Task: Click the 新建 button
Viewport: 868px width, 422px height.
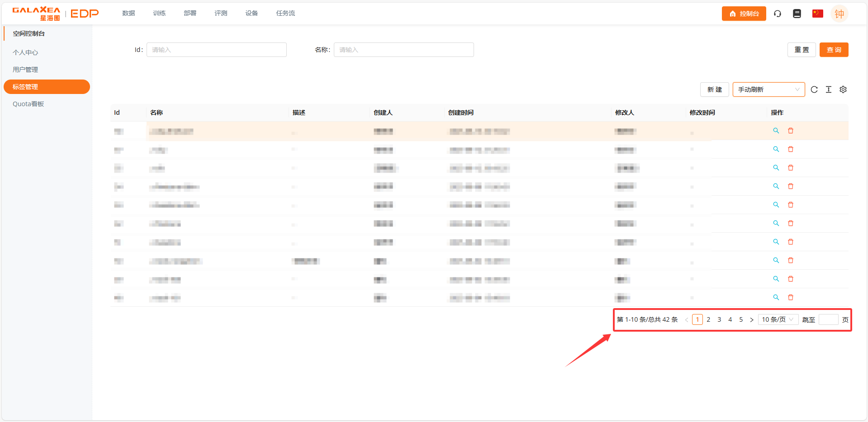Action: (x=714, y=89)
